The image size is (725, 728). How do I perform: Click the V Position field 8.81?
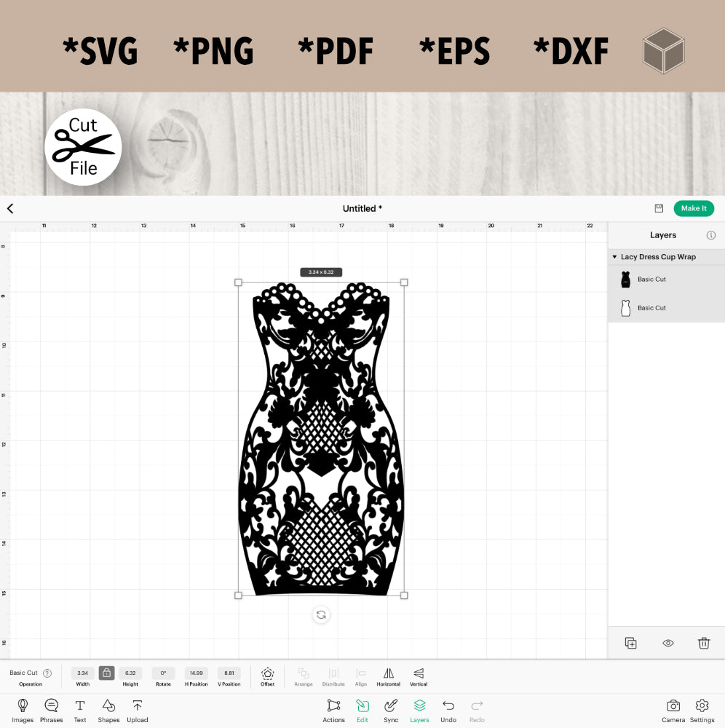[229, 673]
